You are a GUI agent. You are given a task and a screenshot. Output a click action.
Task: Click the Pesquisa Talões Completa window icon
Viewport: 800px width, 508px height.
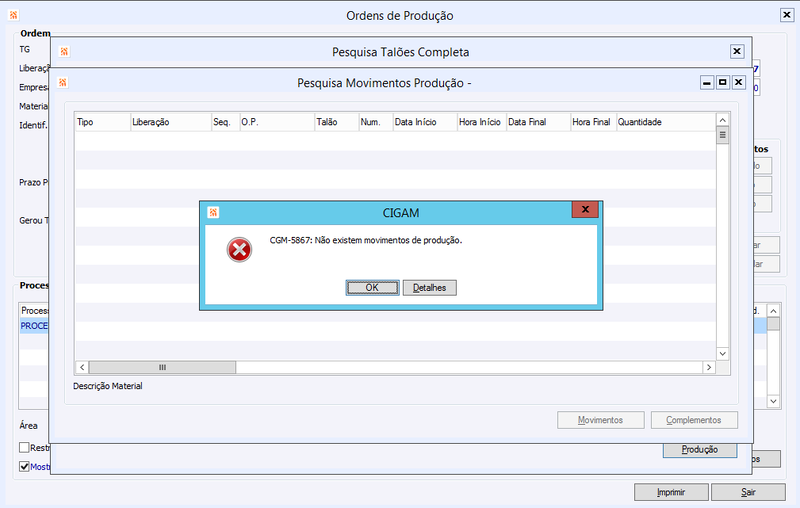[64, 52]
